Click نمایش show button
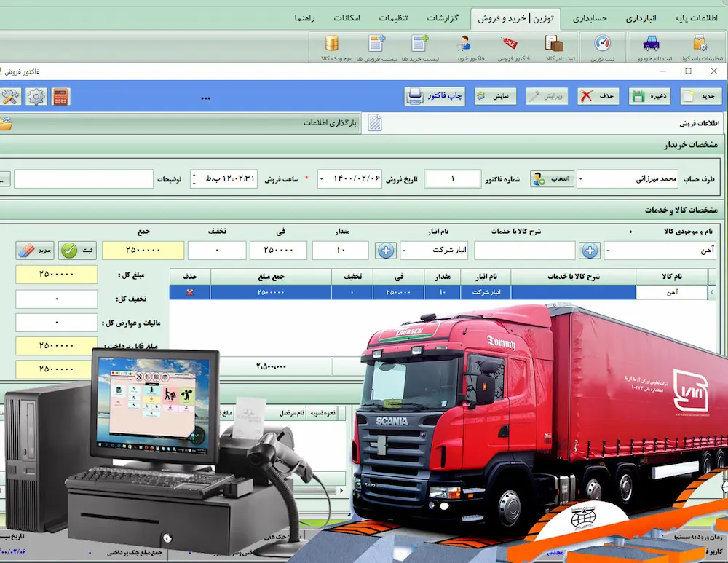Screen dimensions: 728x563 coord(495,96)
